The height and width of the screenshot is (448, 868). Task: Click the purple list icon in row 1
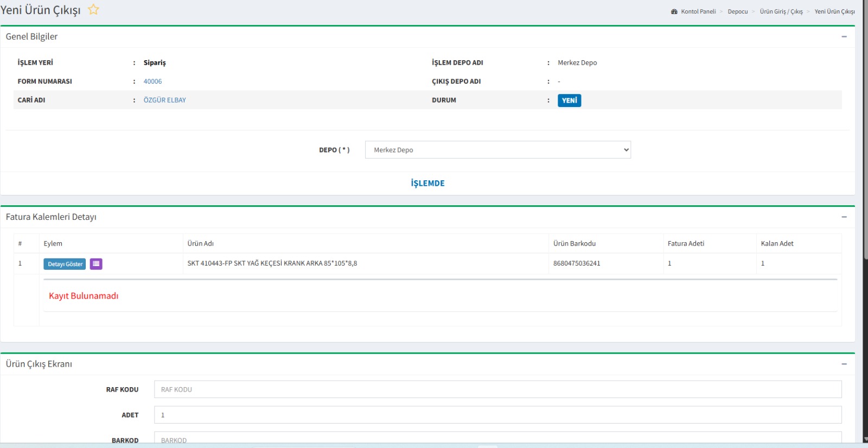[x=96, y=264]
